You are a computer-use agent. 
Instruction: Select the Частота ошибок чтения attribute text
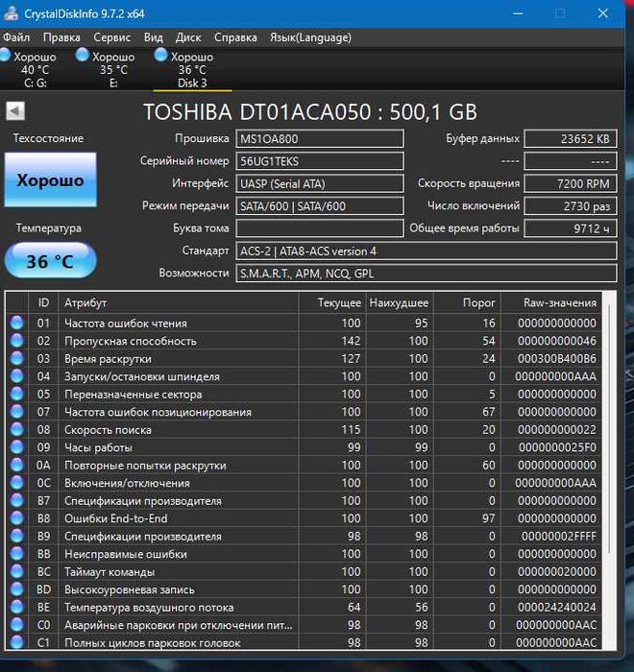point(126,324)
